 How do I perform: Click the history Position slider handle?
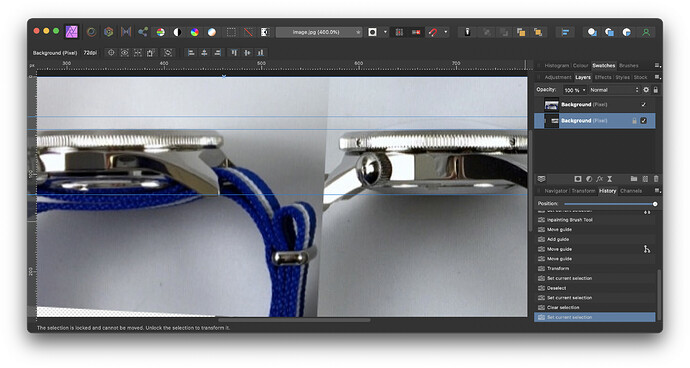click(x=655, y=204)
